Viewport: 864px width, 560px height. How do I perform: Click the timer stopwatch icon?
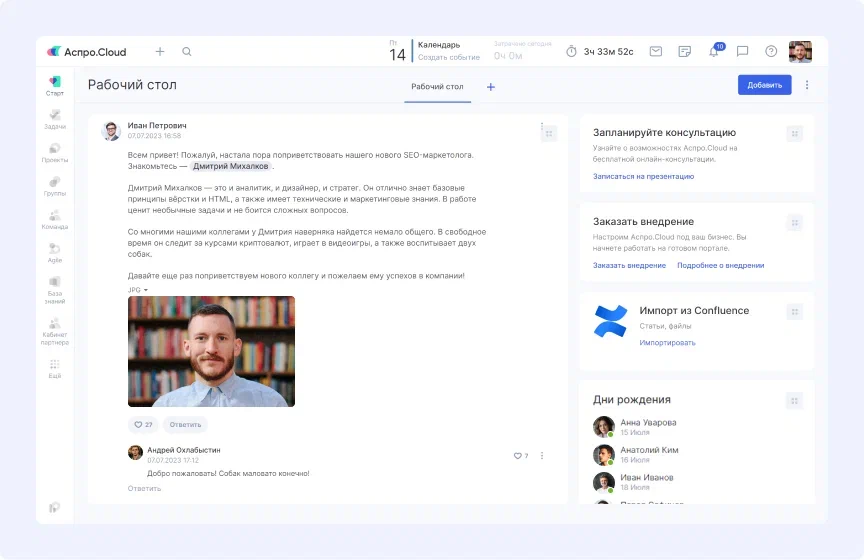point(571,51)
